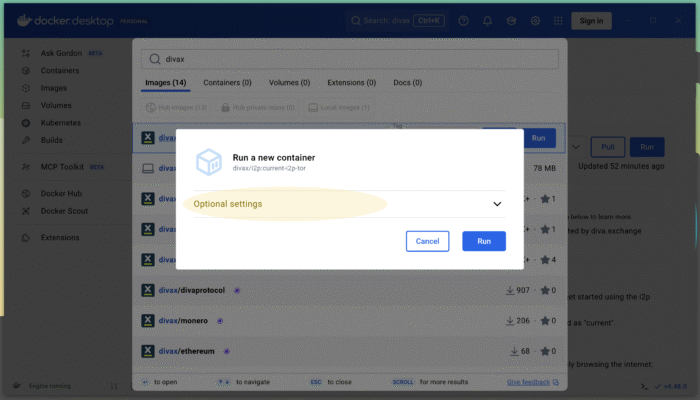Open Ask Gordon from the sidebar
Viewport: 700px width, 400px height.
coord(60,53)
